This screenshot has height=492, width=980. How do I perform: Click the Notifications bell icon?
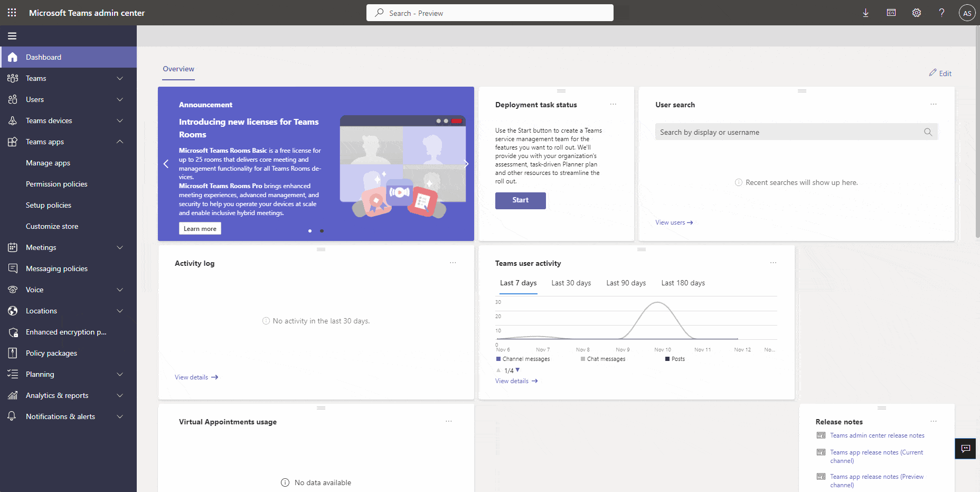[12, 416]
